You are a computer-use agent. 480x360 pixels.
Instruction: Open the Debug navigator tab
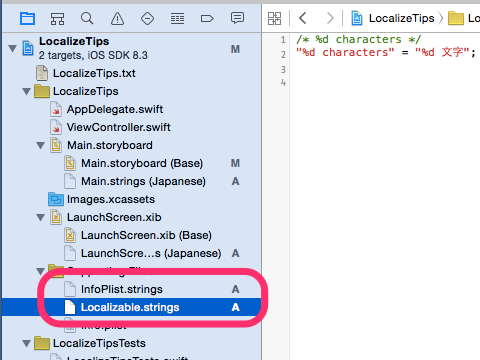[x=177, y=18]
